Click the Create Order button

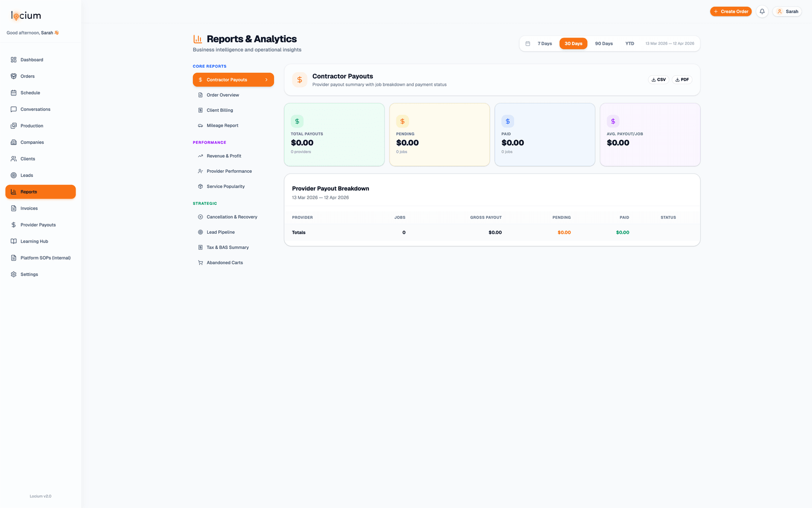(x=731, y=11)
